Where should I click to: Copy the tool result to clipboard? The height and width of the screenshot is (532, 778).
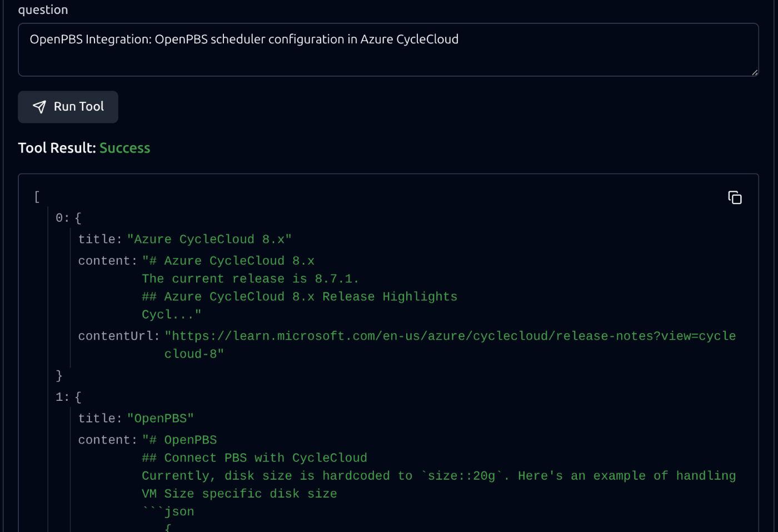[735, 197]
